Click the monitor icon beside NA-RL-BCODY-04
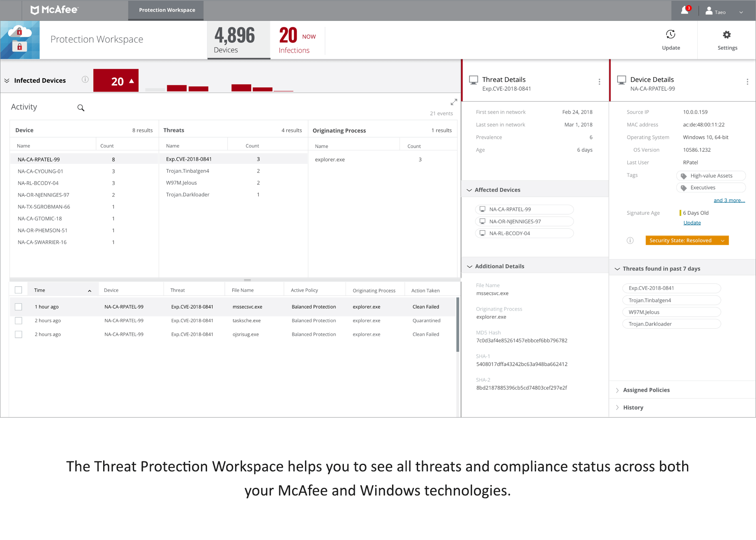 [x=482, y=233]
